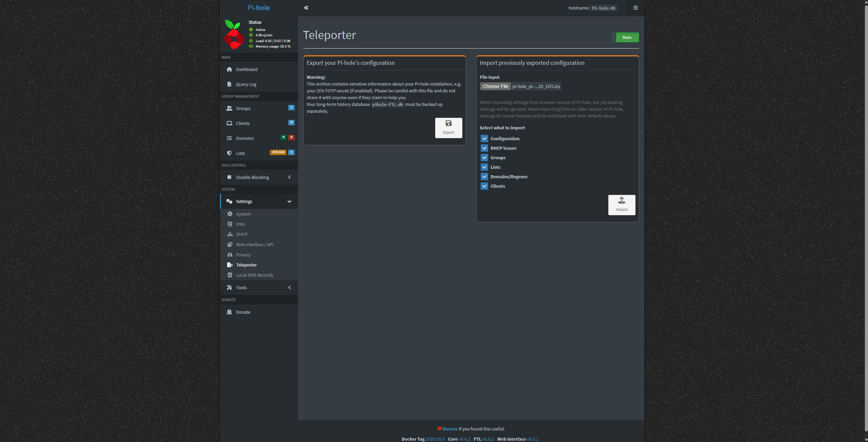Click the Privacy binoculars icon
The height and width of the screenshot is (442, 868).
pos(230,255)
